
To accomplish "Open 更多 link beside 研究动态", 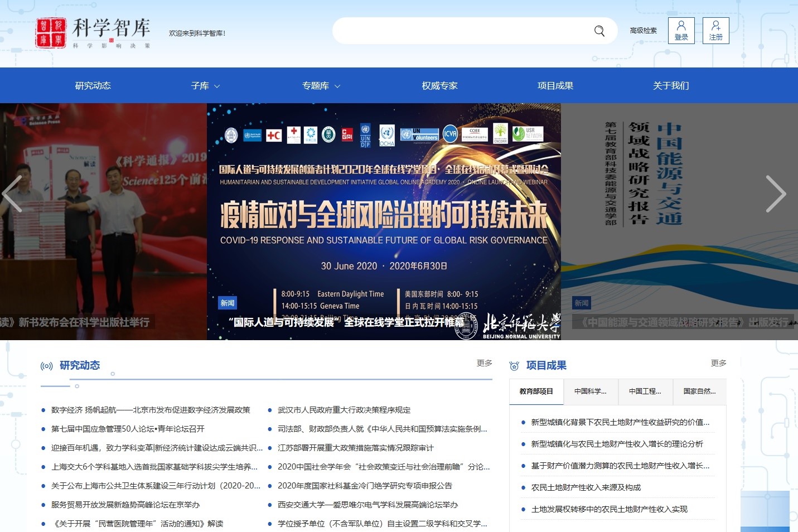I will [484, 363].
